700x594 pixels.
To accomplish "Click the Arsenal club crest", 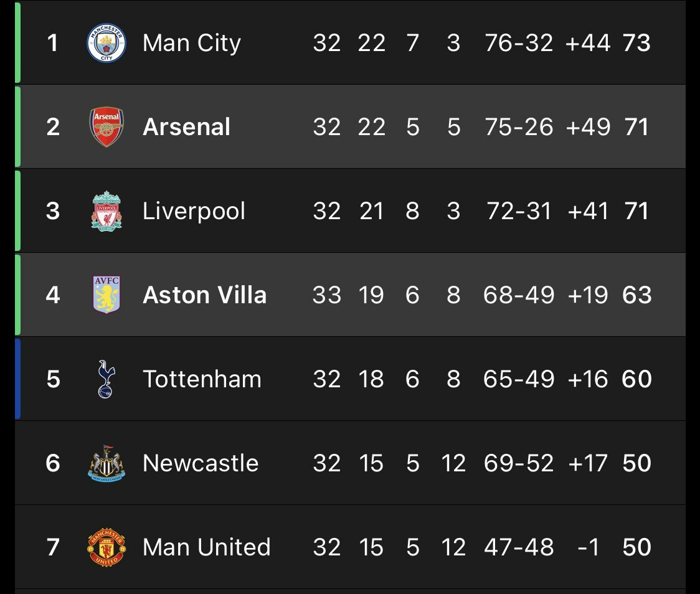I will pos(106,127).
